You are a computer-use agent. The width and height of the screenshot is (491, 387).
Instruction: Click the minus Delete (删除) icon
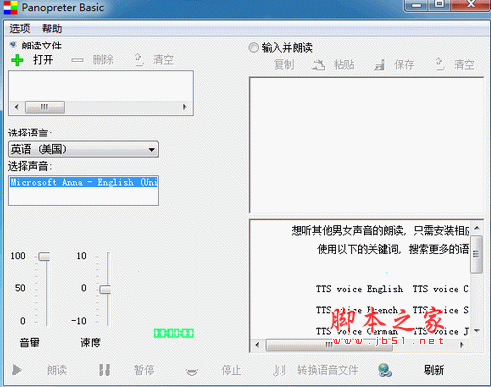pyautogui.click(x=77, y=60)
